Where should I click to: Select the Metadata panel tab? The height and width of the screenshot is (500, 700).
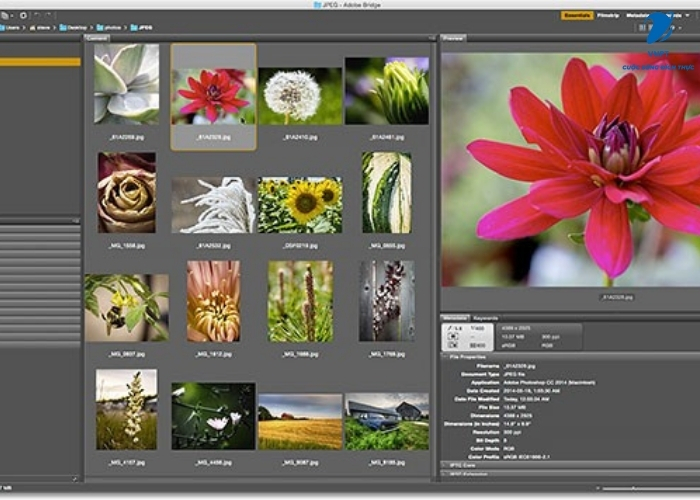(x=455, y=318)
